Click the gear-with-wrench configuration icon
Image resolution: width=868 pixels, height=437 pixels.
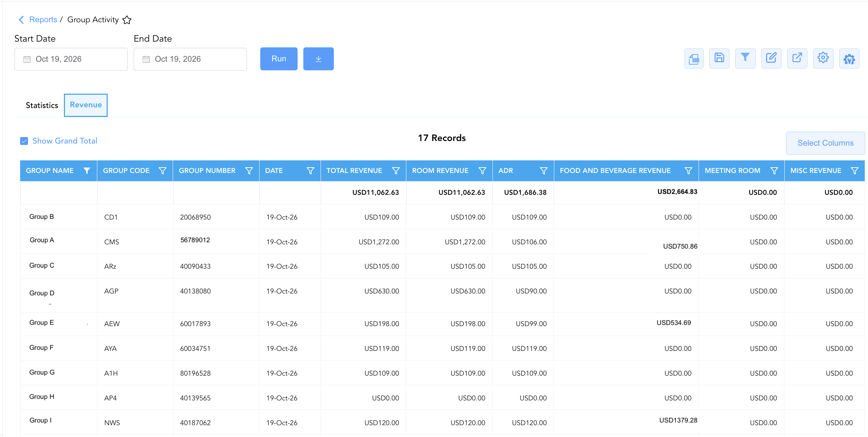pos(849,58)
